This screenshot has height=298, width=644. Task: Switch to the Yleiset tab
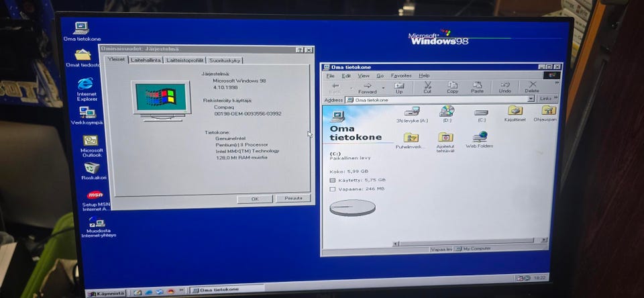(x=116, y=59)
